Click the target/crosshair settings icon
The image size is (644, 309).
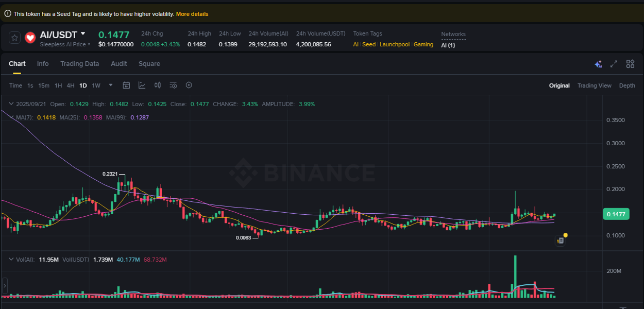pyautogui.click(x=189, y=85)
